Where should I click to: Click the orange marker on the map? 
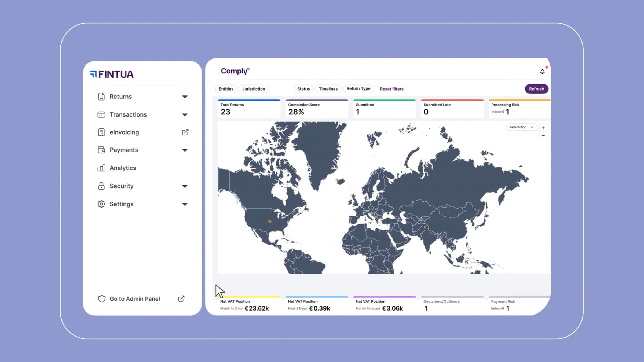point(270,221)
